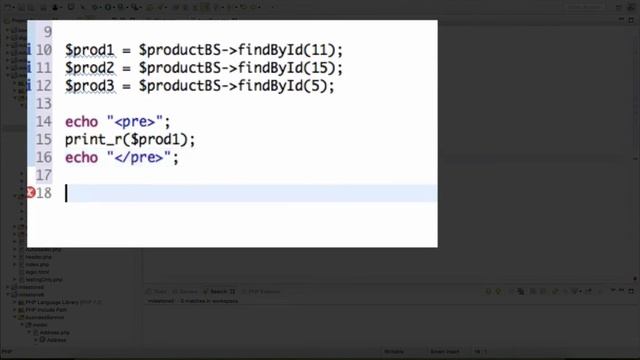
Task: Maximize the editor area
Action: click(x=631, y=19)
